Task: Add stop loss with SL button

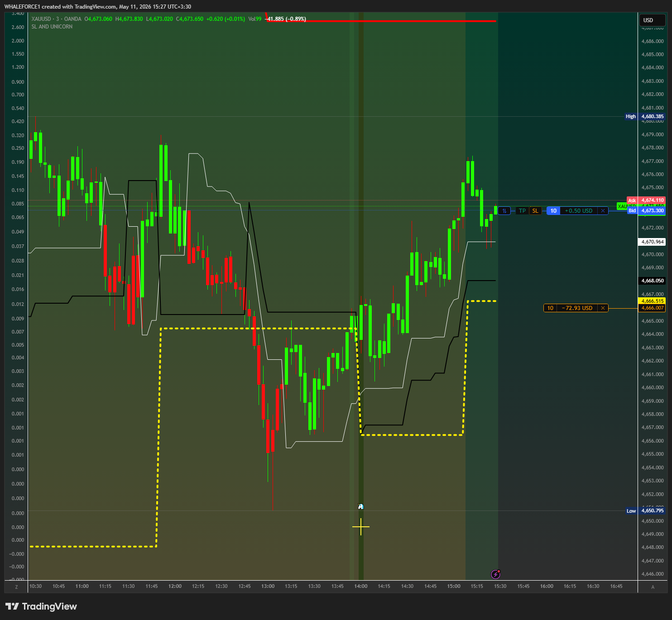Action: (535, 211)
